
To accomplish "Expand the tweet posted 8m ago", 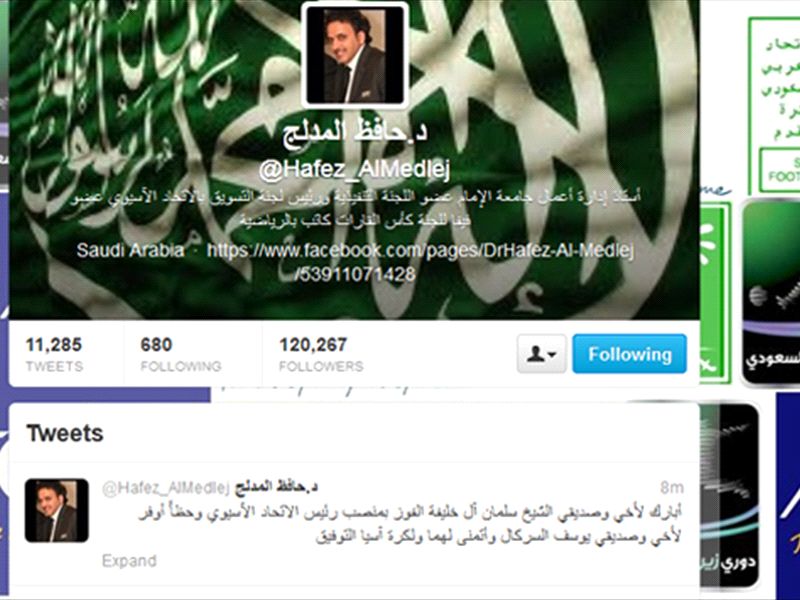I will coord(129,561).
